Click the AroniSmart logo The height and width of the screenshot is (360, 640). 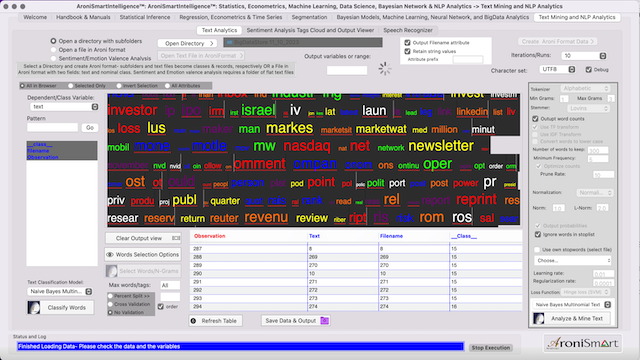(583, 343)
